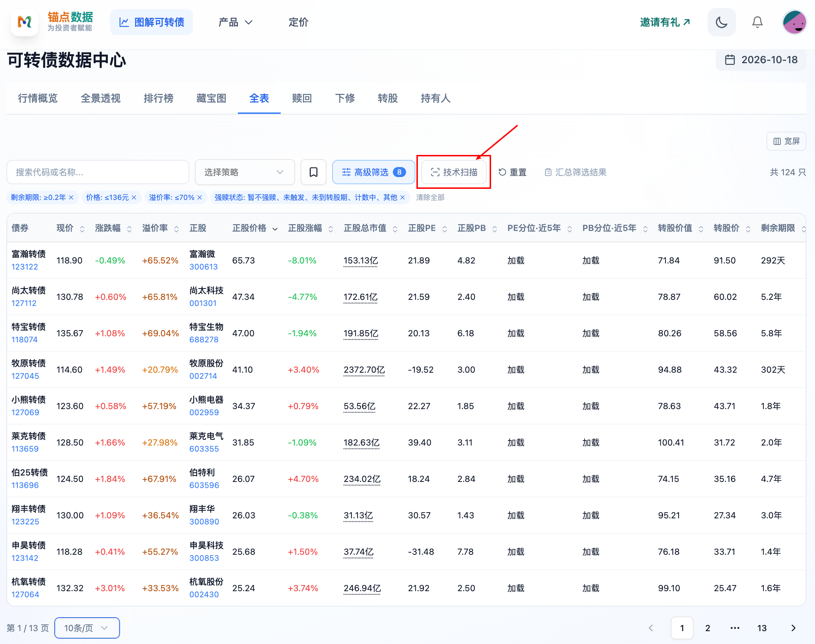This screenshot has height=644, width=815.
Task: Open the 选择策略 dropdown
Action: point(244,172)
